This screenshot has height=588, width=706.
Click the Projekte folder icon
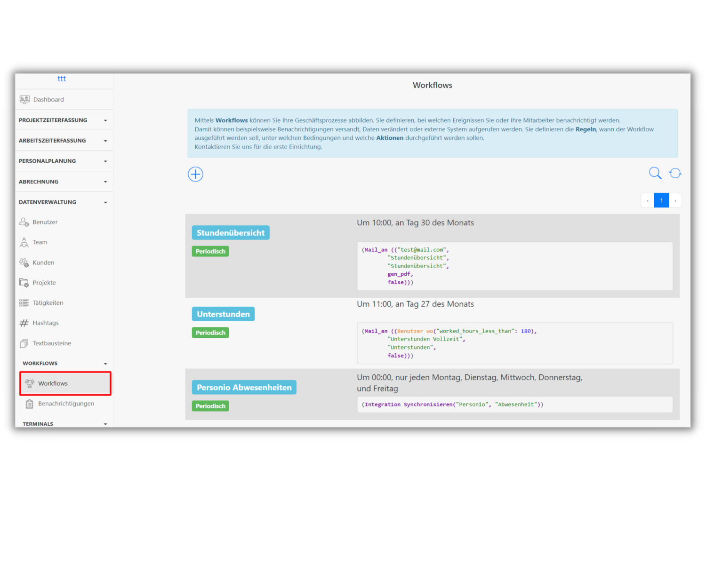pyautogui.click(x=24, y=282)
